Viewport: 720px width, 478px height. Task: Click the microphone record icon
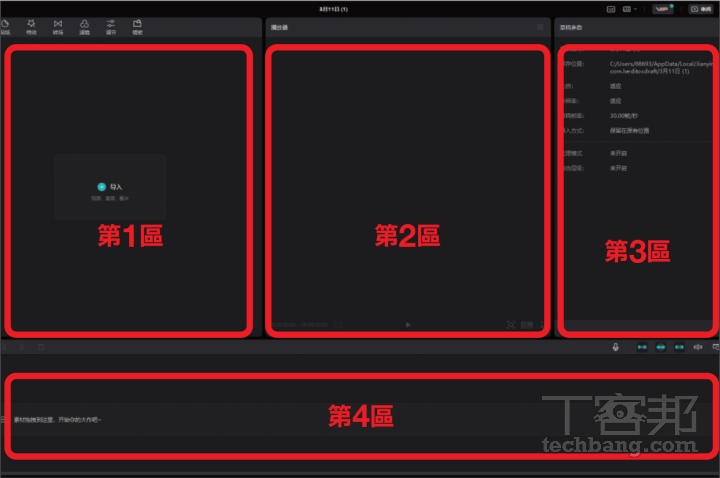pyautogui.click(x=615, y=347)
